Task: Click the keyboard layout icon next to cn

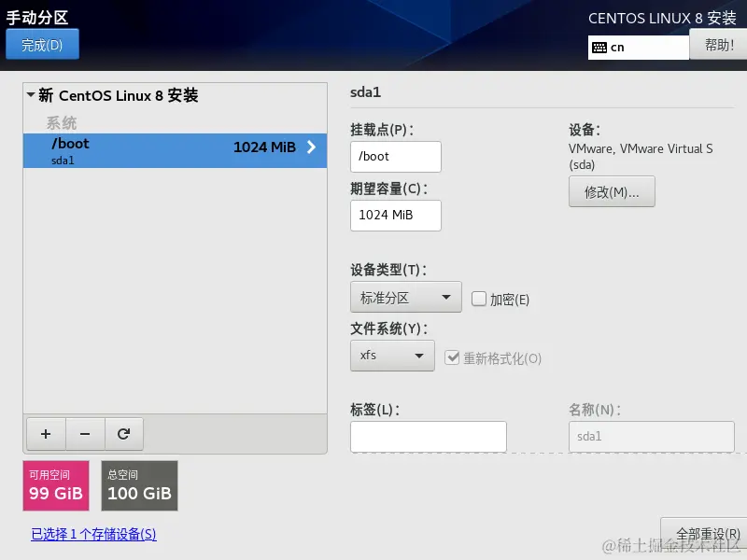Action: coord(599,48)
